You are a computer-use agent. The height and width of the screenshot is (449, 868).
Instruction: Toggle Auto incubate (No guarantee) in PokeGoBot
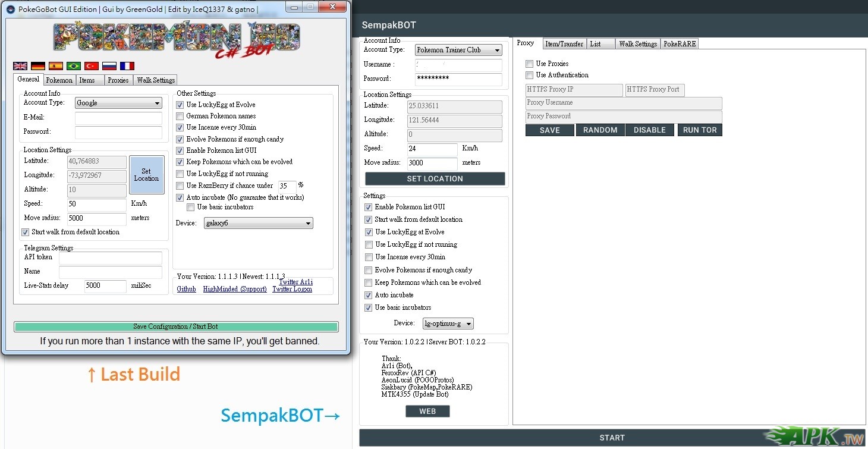click(180, 197)
